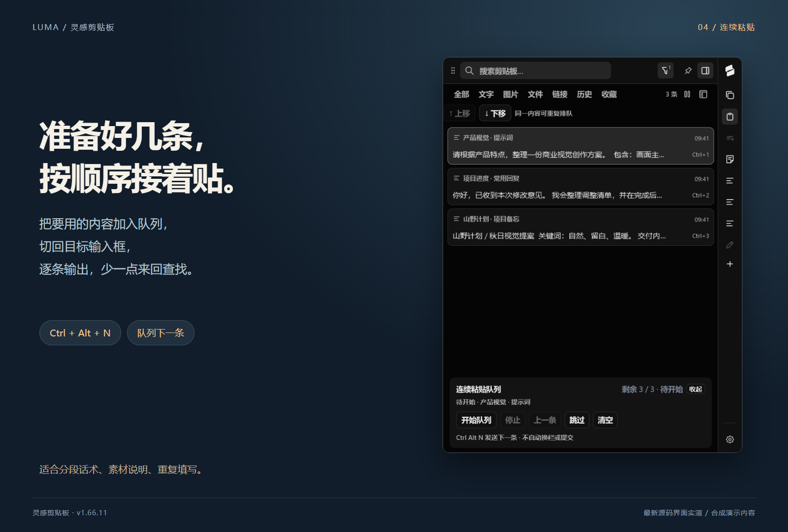The width and height of the screenshot is (788, 532).
Task: Toggle the list layout icon after pause
Action: [703, 94]
